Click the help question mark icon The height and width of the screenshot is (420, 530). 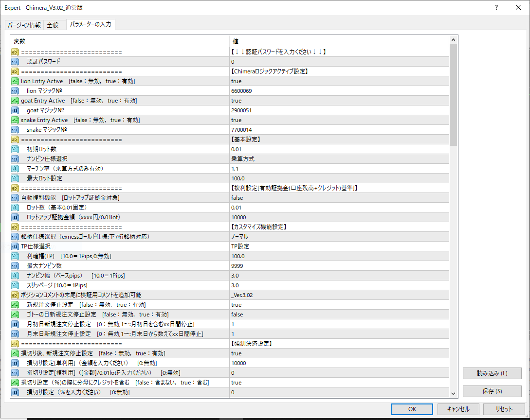point(495,7)
